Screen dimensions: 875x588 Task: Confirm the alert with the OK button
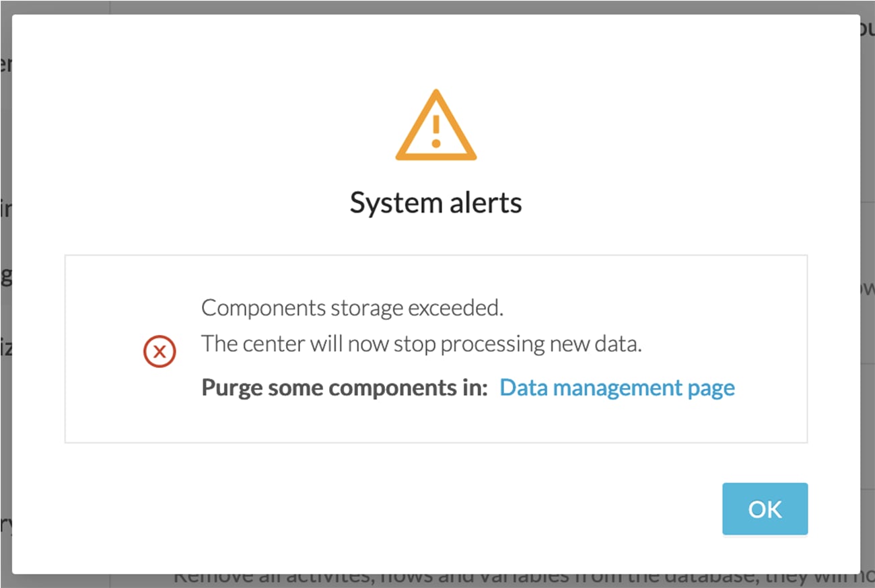coord(765,509)
